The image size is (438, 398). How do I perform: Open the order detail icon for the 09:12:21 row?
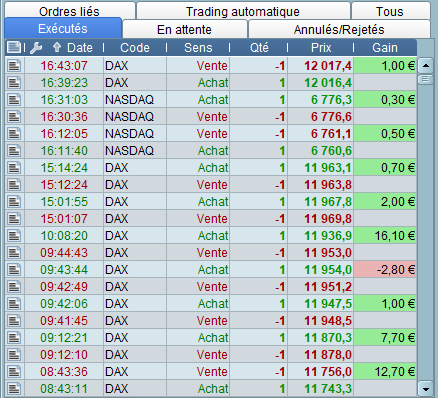click(14, 338)
